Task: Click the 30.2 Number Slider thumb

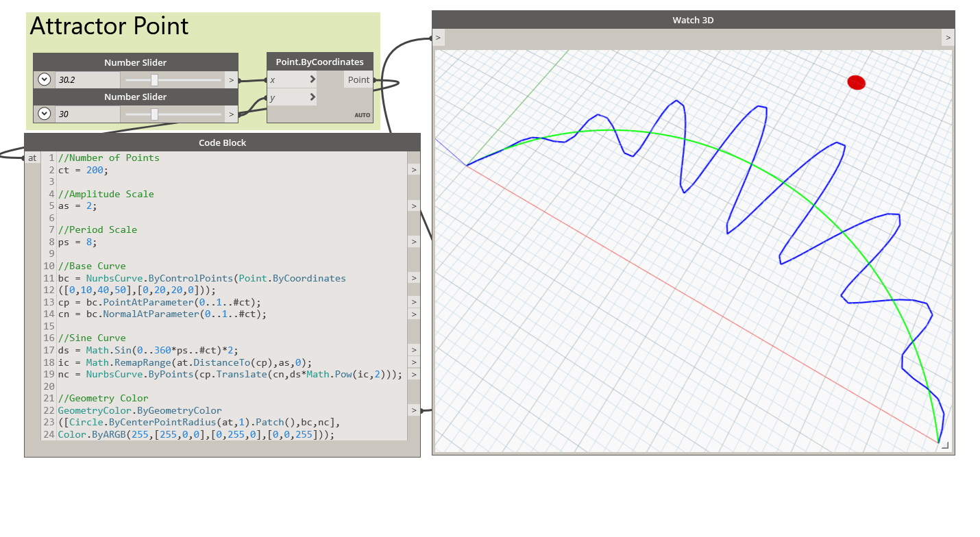Action: pyautogui.click(x=155, y=79)
